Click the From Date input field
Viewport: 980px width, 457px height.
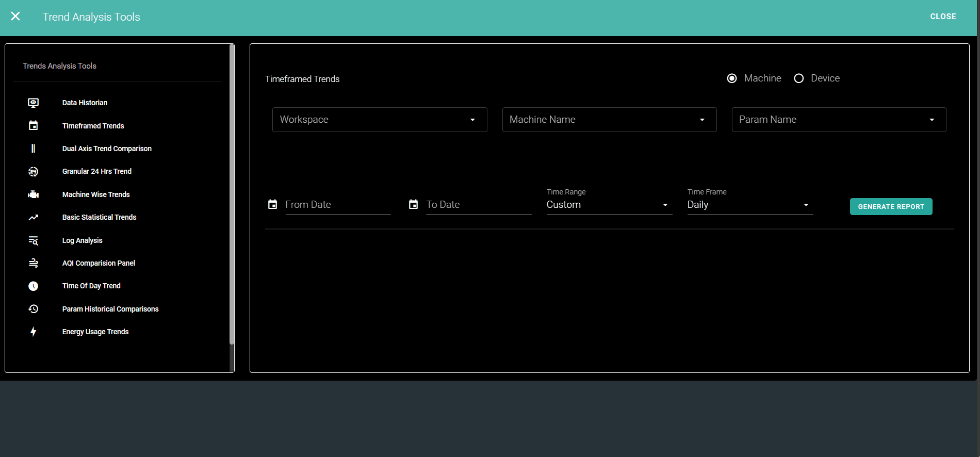click(x=337, y=205)
